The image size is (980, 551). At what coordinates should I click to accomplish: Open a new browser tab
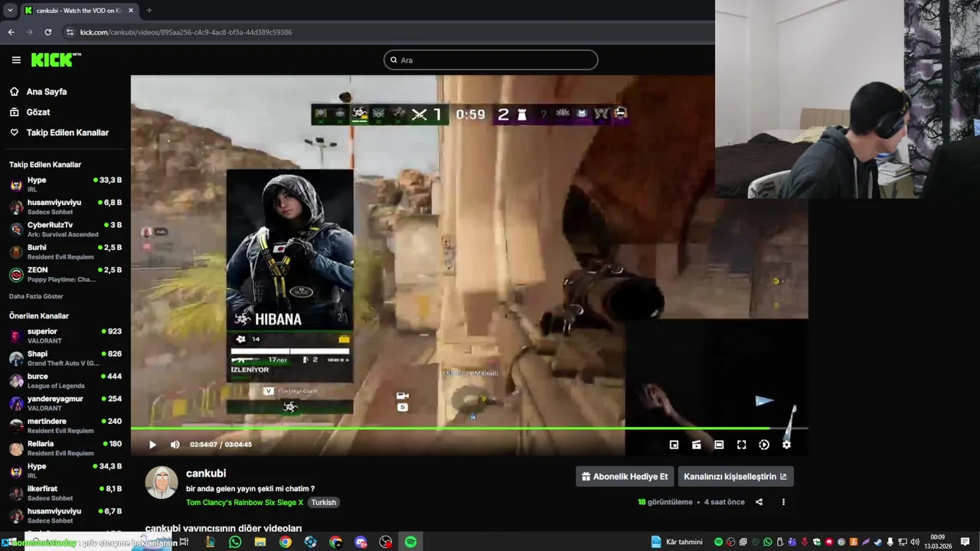tap(149, 10)
